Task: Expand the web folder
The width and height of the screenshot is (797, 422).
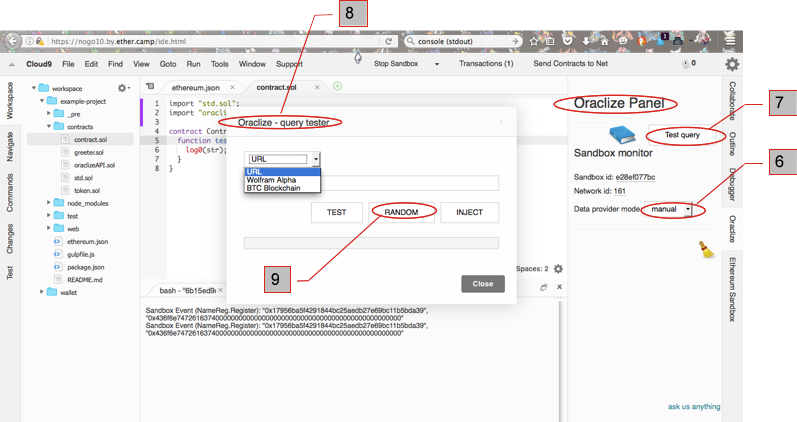Action: pyautogui.click(x=49, y=228)
